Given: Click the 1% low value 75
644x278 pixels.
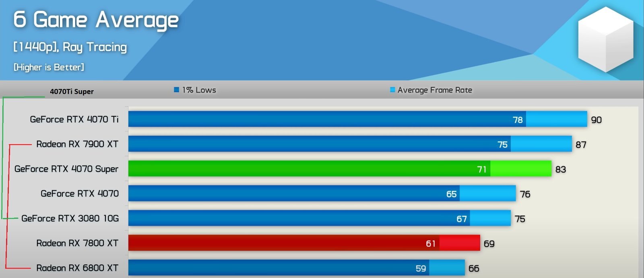Looking at the screenshot, I should point(502,145).
